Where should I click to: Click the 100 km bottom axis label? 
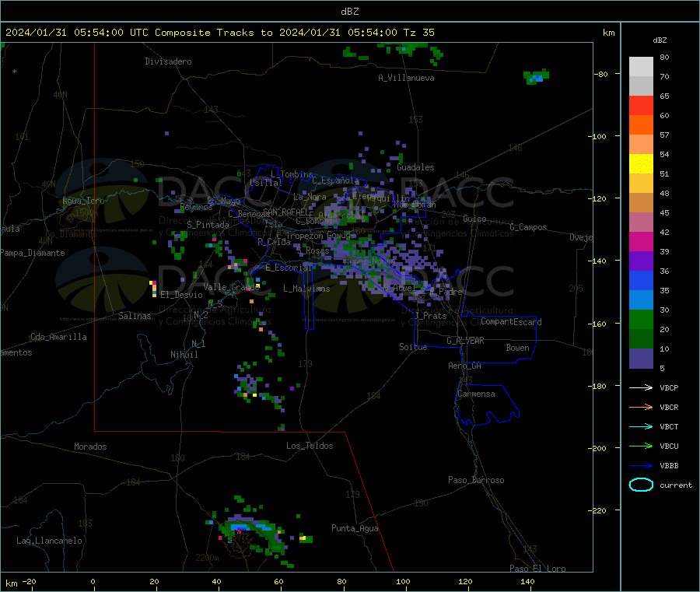(403, 581)
